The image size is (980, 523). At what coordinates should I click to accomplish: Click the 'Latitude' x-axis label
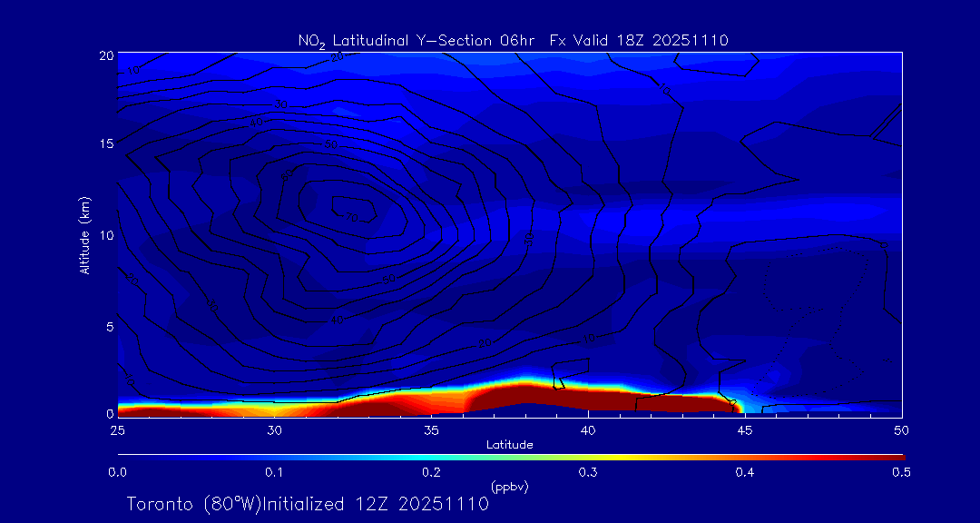[509, 446]
